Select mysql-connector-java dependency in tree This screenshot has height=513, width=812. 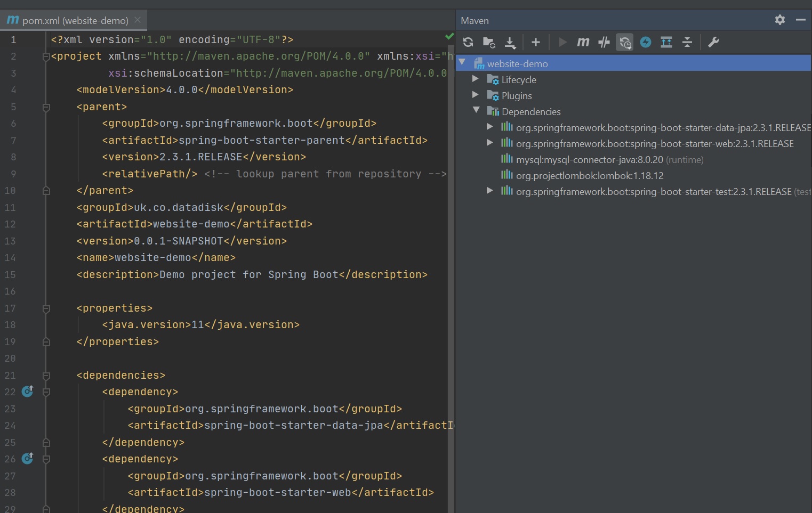[x=589, y=160]
